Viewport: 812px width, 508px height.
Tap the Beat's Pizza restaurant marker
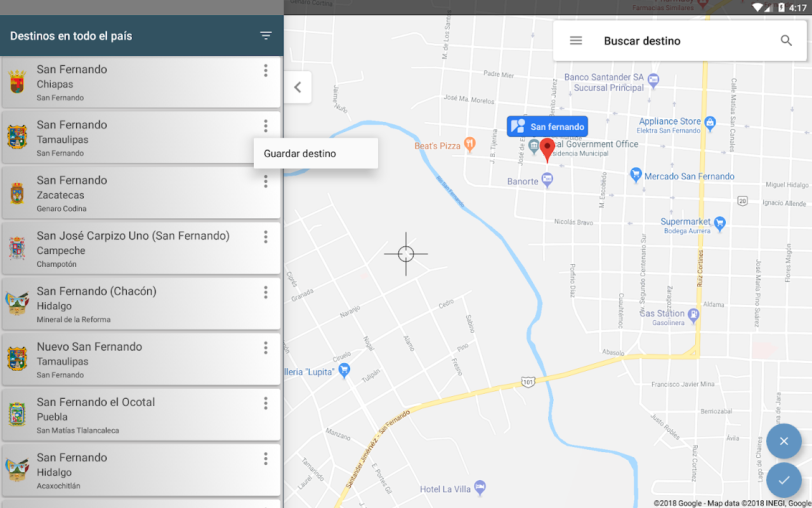(x=469, y=145)
